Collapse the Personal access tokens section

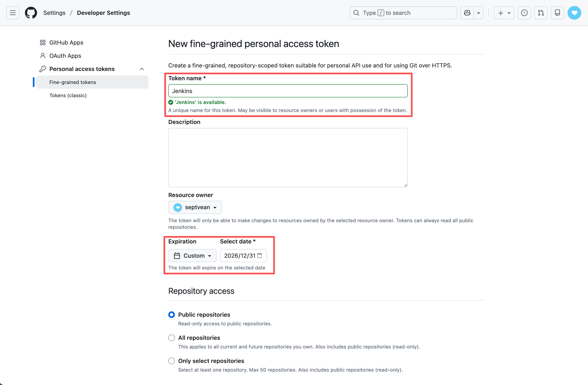coord(142,69)
